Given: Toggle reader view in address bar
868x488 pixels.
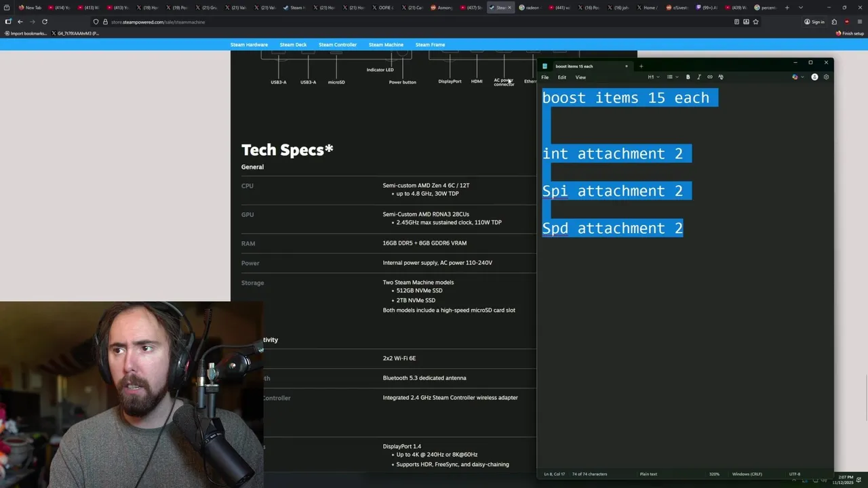Looking at the screenshot, I should pyautogui.click(x=736, y=22).
